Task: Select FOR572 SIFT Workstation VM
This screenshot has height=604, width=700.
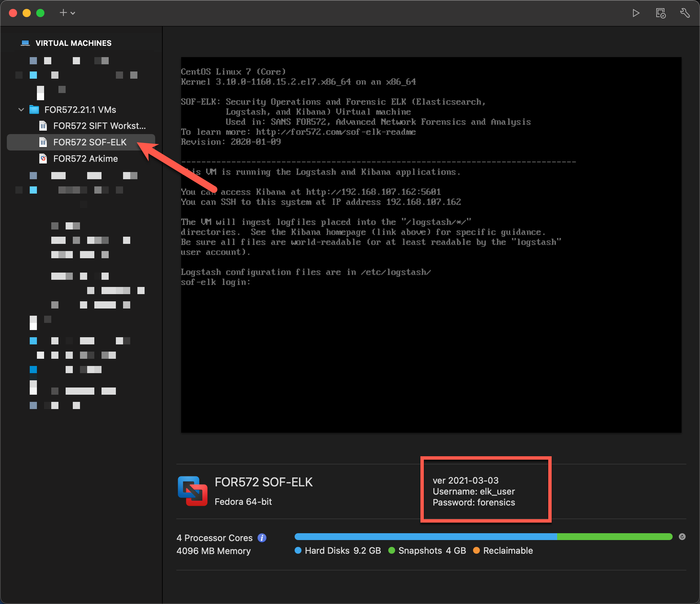Action: [x=99, y=126]
